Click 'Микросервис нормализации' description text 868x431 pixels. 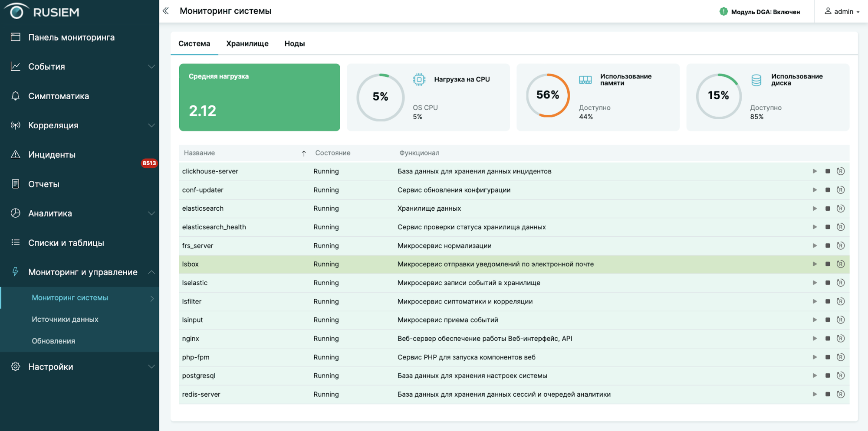[444, 246]
